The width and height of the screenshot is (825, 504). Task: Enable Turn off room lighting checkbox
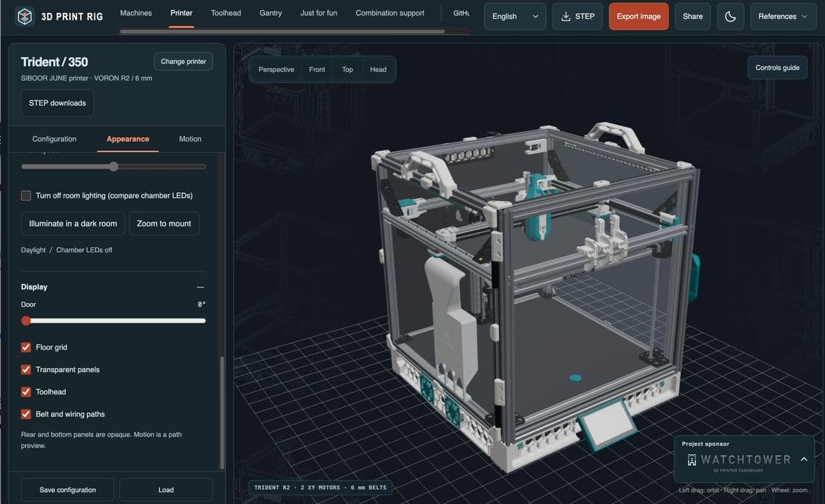tap(26, 196)
